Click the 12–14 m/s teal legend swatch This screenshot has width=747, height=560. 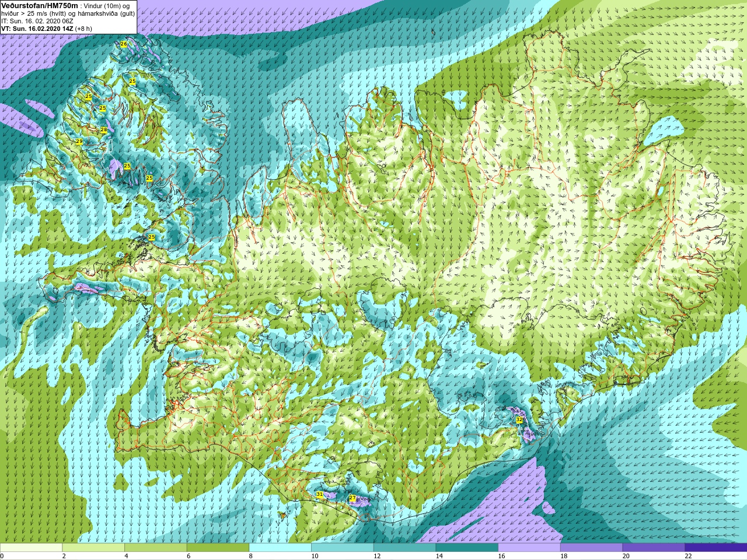(404, 548)
